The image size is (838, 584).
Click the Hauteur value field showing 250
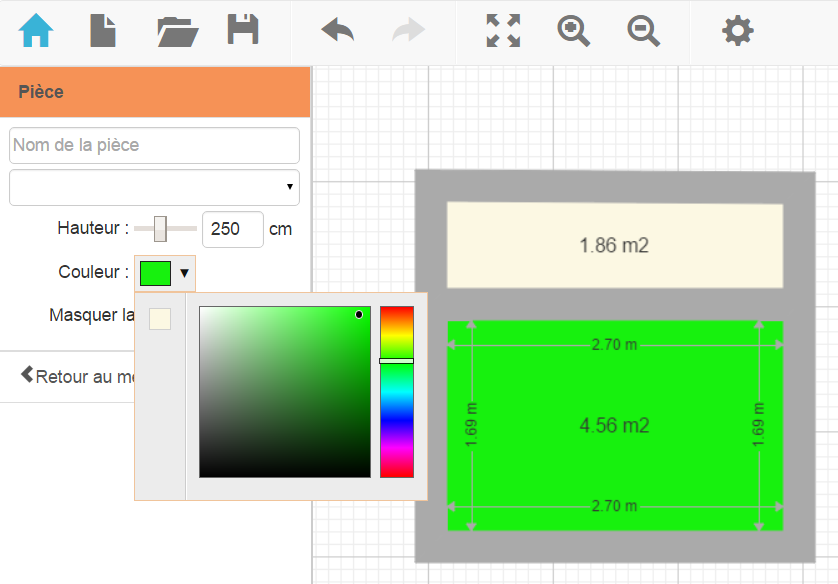[x=232, y=229]
